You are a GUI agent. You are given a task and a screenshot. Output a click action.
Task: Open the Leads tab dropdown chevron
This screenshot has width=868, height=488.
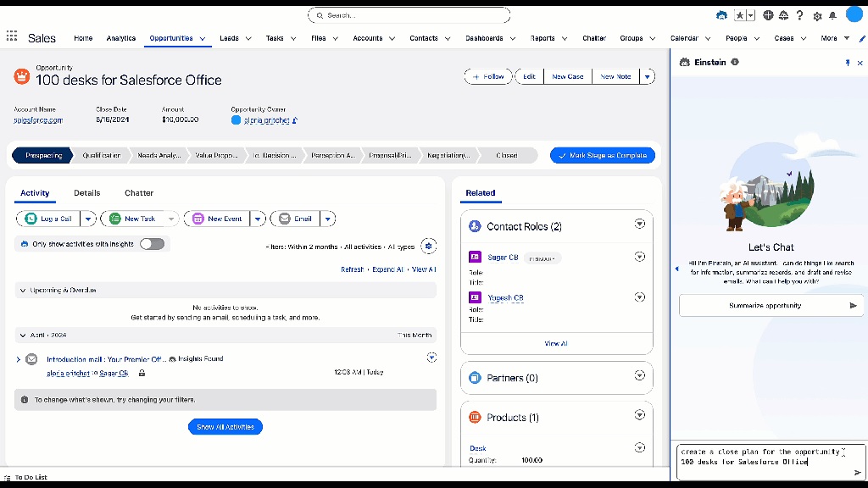coord(248,39)
